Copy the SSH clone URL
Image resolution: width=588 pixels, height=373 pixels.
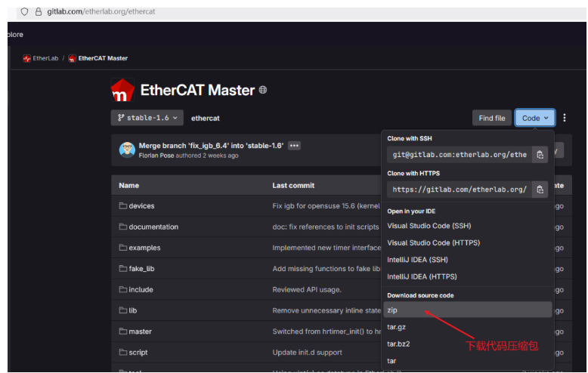540,154
